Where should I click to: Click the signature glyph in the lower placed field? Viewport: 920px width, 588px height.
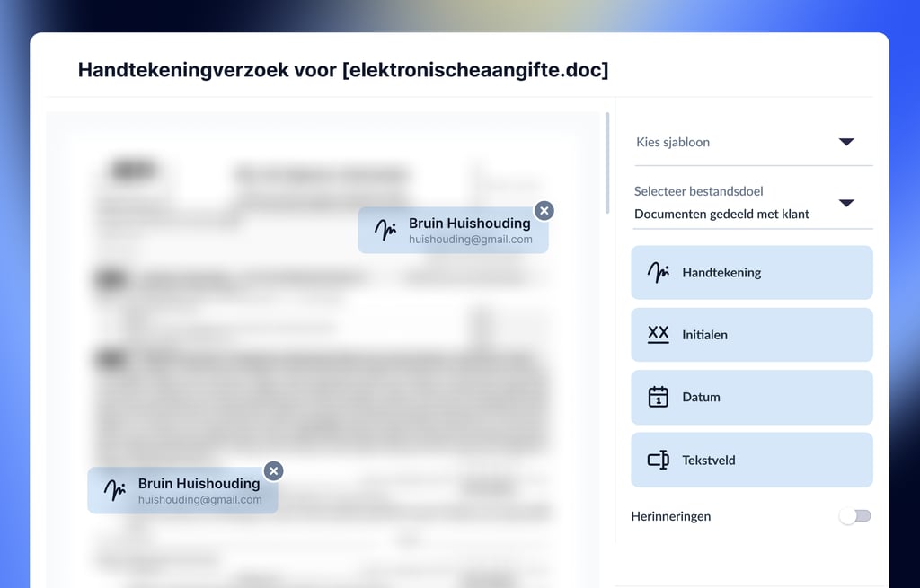pos(114,490)
